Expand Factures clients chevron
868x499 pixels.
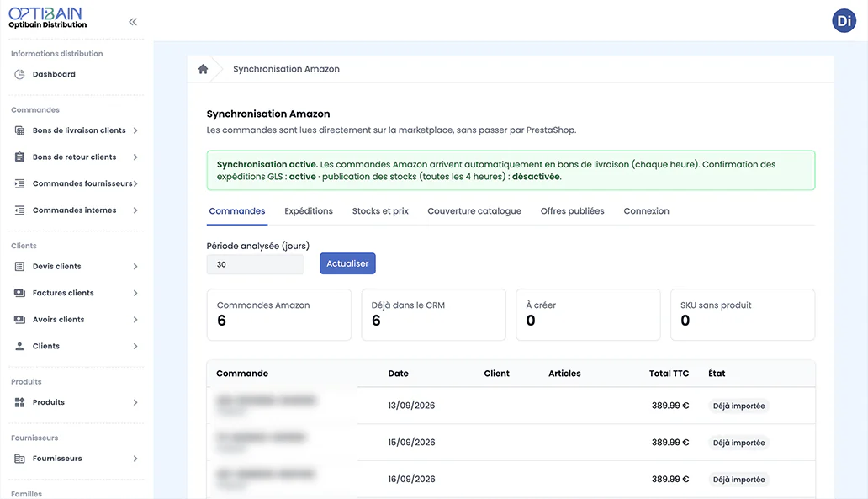(135, 293)
